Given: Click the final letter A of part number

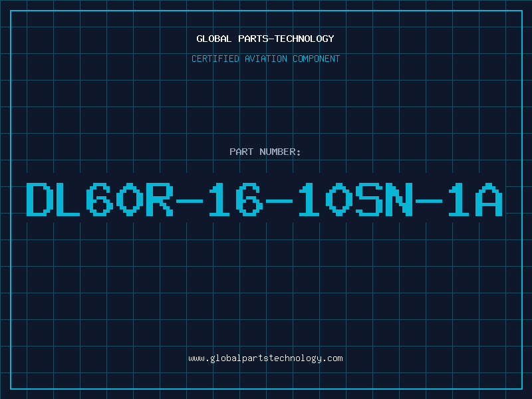Looking at the screenshot, I should [489, 199].
